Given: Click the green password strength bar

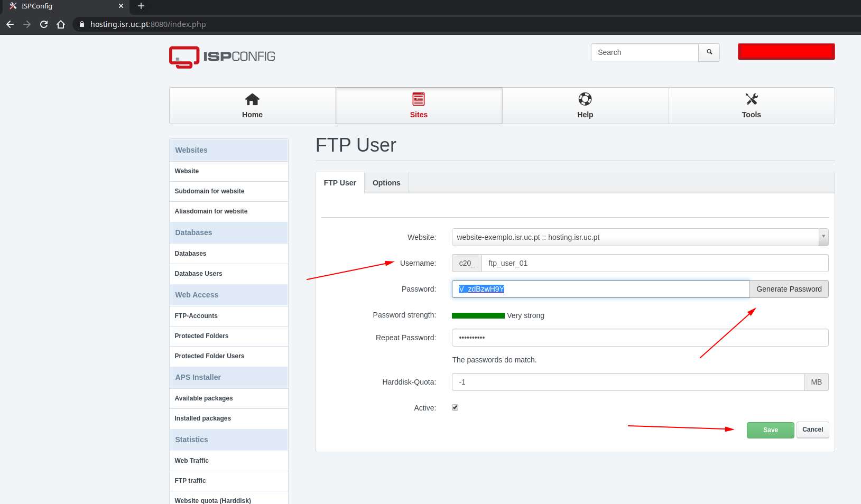Looking at the screenshot, I should [x=478, y=315].
